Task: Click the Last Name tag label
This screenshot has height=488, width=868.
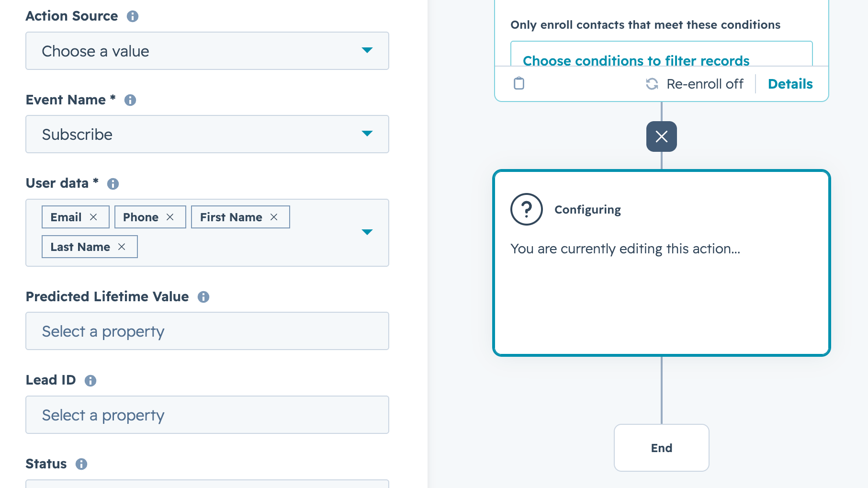Action: [x=80, y=247]
